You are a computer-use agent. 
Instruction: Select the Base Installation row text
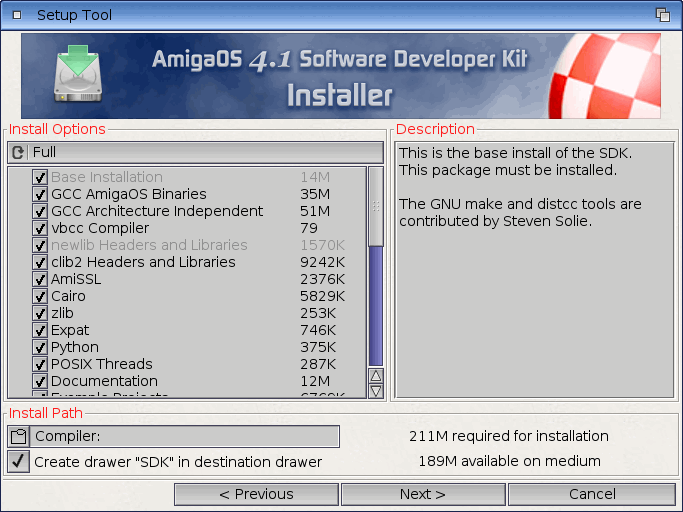107,177
